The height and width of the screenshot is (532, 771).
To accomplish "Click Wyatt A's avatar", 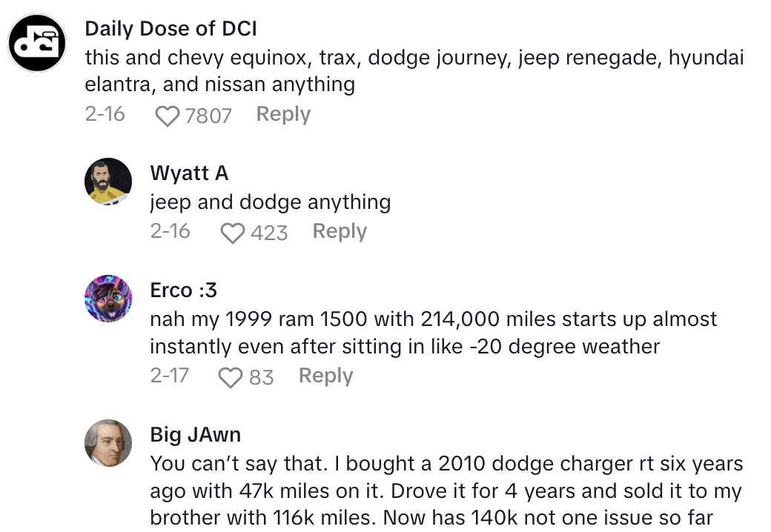I will (108, 181).
